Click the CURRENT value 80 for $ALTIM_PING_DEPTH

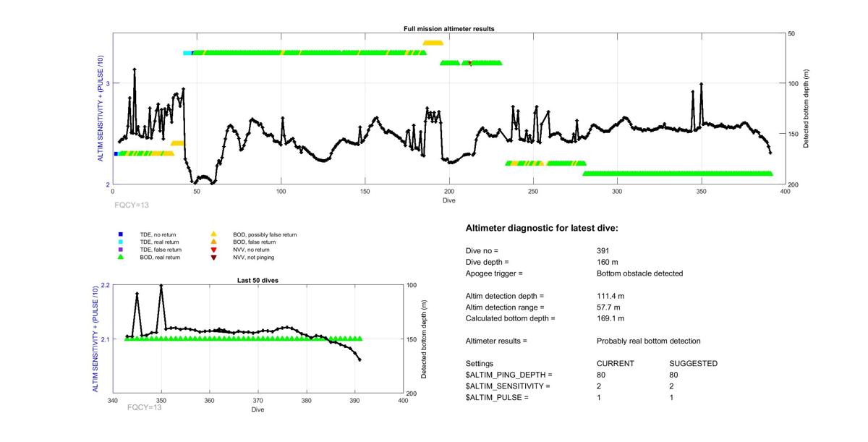[601, 375]
